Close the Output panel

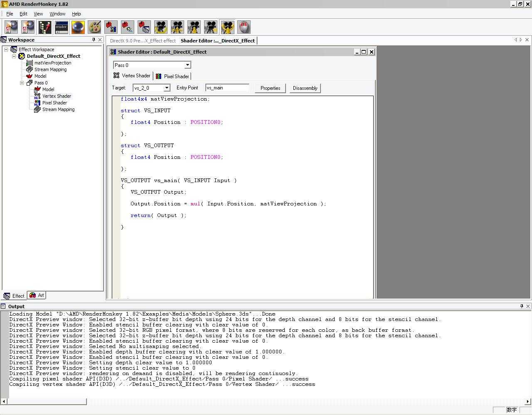tap(528, 306)
